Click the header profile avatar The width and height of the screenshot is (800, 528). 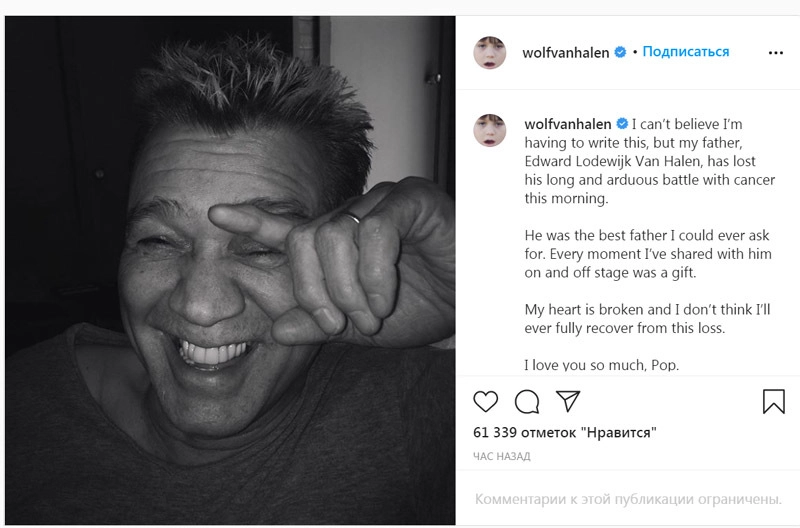tap(490, 52)
